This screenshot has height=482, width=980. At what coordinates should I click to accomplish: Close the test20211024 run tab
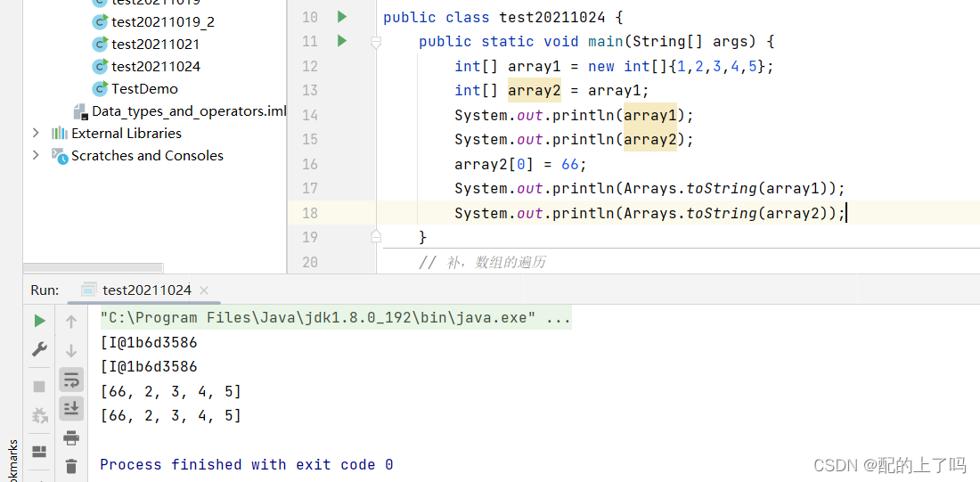[x=203, y=290]
